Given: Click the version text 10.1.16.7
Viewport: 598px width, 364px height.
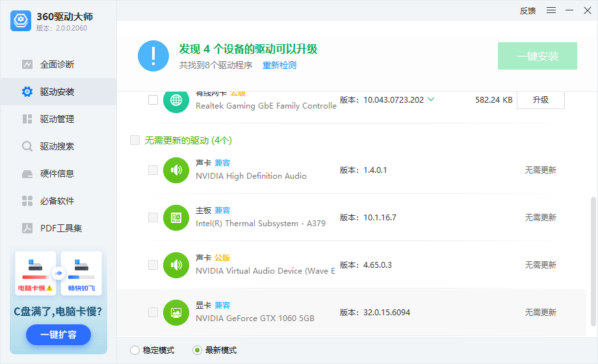Looking at the screenshot, I should (380, 218).
